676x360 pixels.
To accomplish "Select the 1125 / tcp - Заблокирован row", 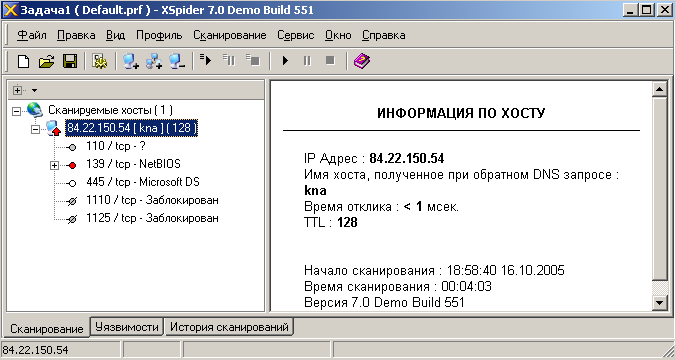I will tap(152, 218).
